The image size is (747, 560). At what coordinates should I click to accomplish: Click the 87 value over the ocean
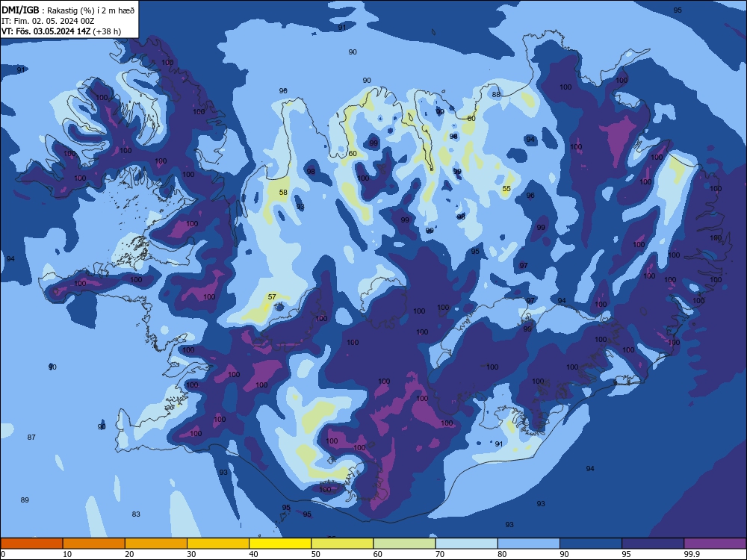[31, 437]
